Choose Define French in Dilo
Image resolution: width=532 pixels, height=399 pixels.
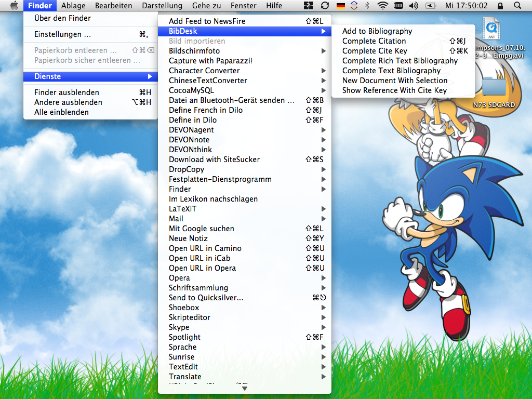pos(245,110)
